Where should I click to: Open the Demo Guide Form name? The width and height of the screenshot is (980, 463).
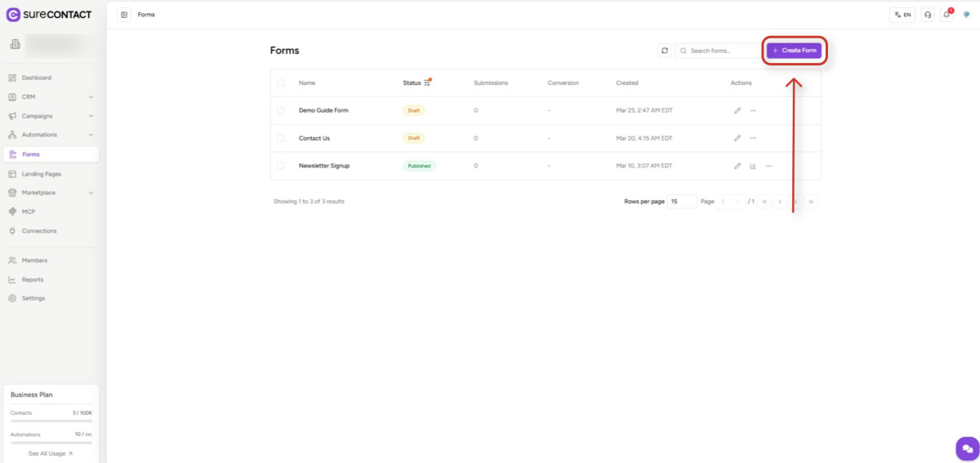click(x=323, y=110)
